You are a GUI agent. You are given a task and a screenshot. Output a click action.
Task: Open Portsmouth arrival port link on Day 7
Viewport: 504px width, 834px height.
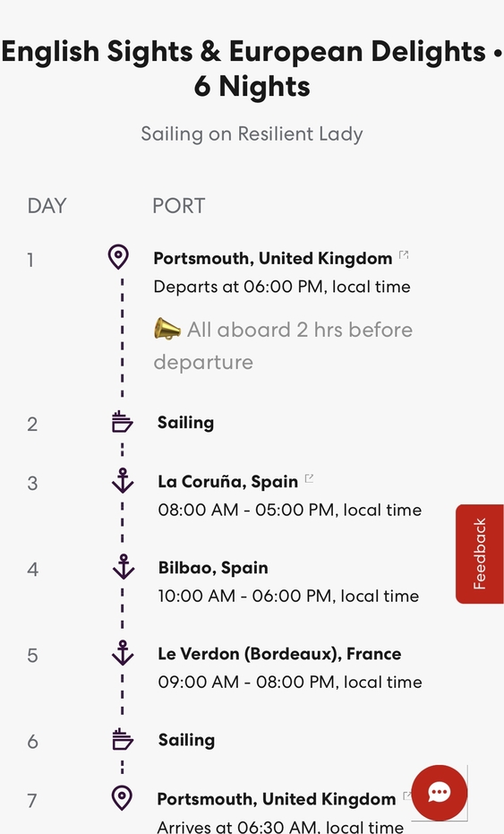pyautogui.click(x=276, y=799)
